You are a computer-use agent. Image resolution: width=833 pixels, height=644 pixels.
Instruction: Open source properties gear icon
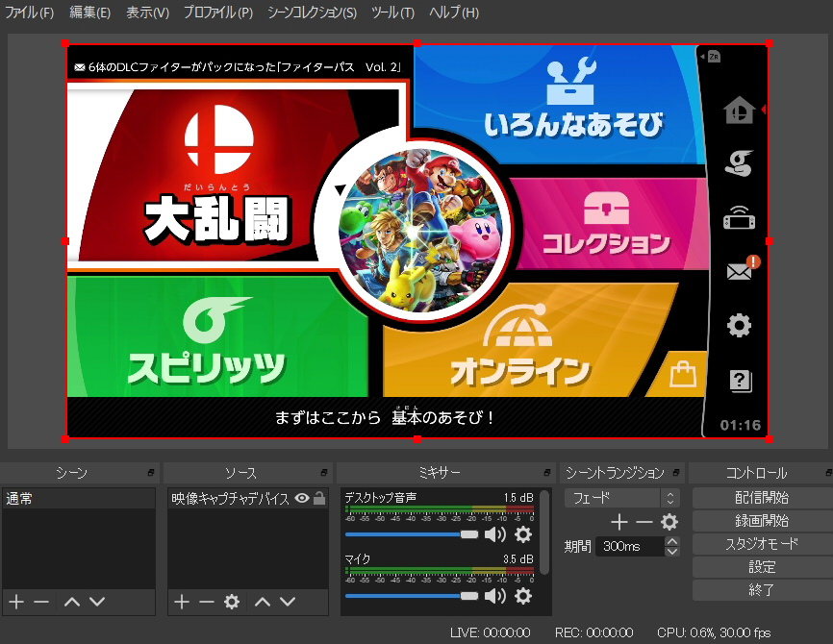point(232,602)
